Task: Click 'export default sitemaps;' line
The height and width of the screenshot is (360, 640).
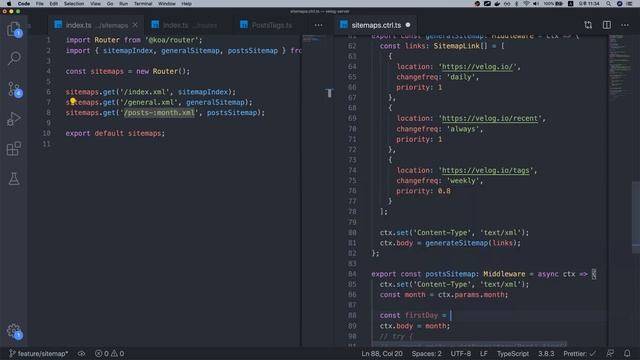Action: coord(115,133)
